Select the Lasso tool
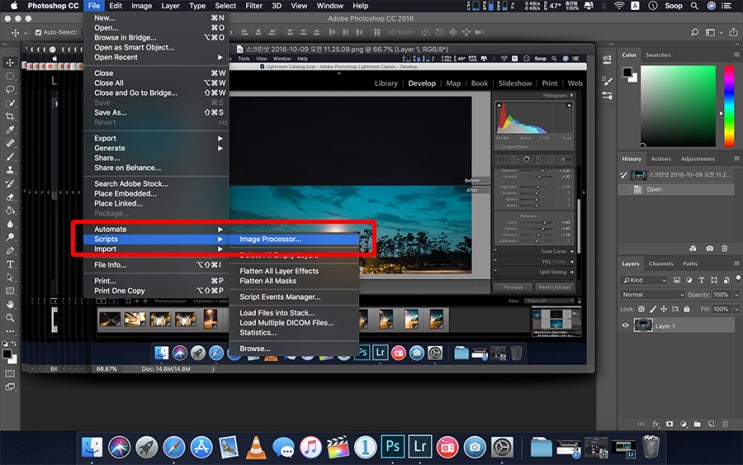The height and width of the screenshot is (465, 743). coord(10,89)
